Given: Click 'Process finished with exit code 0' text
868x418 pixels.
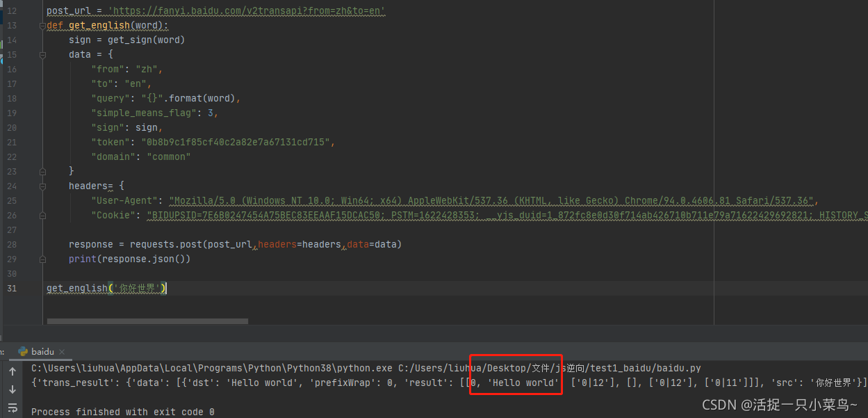Looking at the screenshot, I should pos(123,412).
